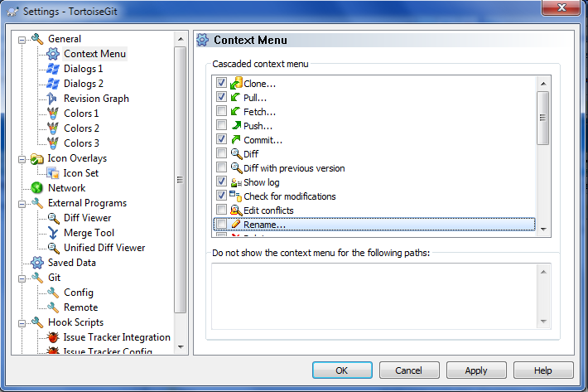Image resolution: width=588 pixels, height=392 pixels.
Task: Click the Clone icon in cascaded list
Action: (x=236, y=83)
